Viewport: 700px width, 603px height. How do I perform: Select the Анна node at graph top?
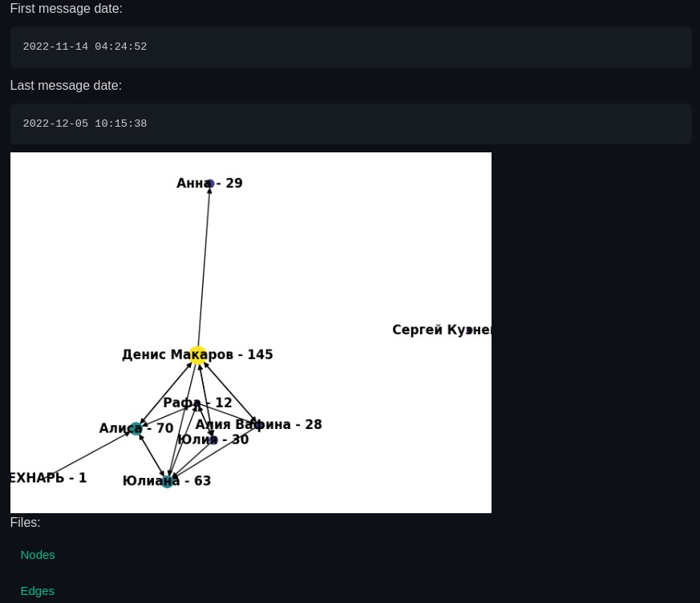(x=210, y=184)
